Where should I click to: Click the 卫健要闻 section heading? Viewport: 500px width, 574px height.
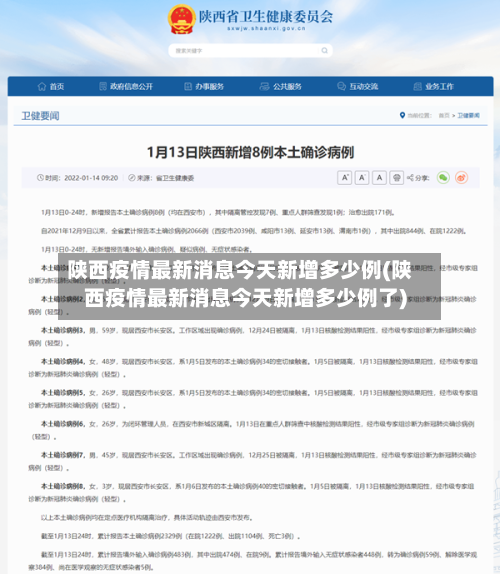tap(40, 116)
